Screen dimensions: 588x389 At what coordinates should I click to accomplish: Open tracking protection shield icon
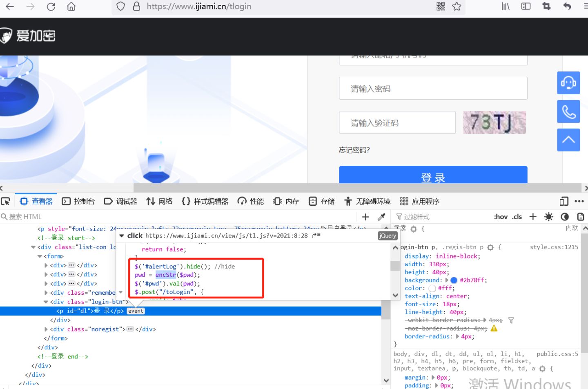120,7
